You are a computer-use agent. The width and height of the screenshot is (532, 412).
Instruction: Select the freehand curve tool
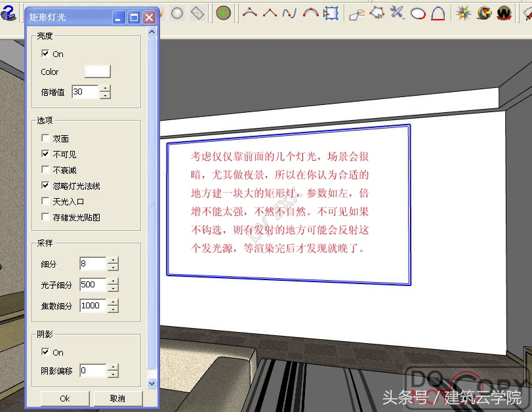[289, 12]
